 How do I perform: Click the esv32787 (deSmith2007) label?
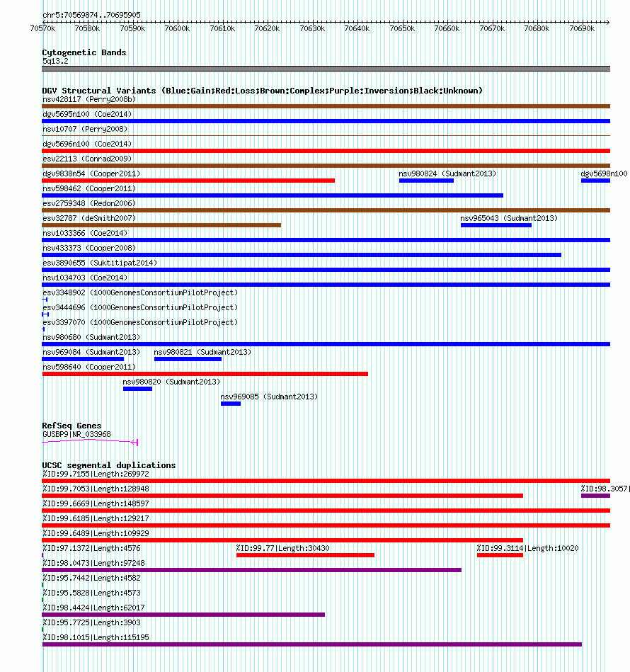89,218
